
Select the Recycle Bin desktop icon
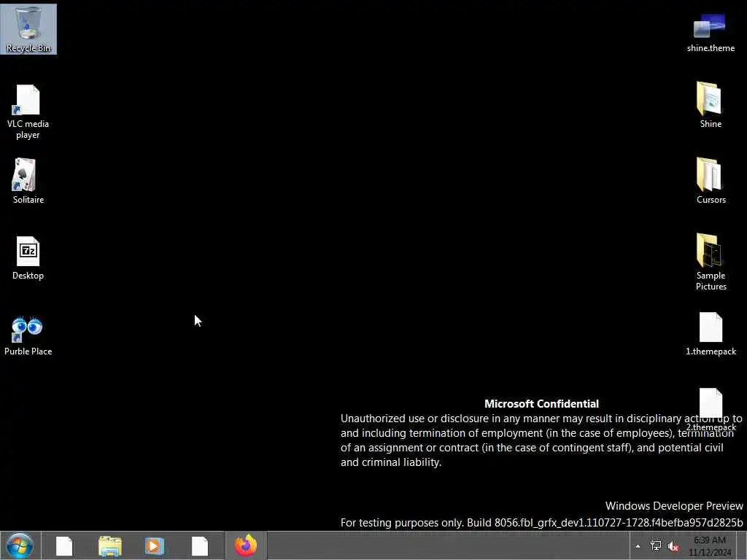coord(28,29)
